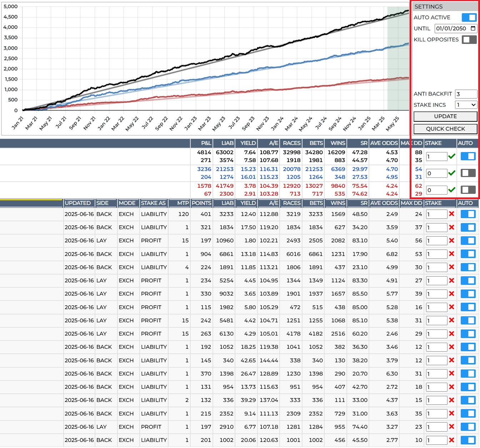Open the calendar picker in the UNTIL date field
The image size is (480, 448).
click(x=473, y=28)
